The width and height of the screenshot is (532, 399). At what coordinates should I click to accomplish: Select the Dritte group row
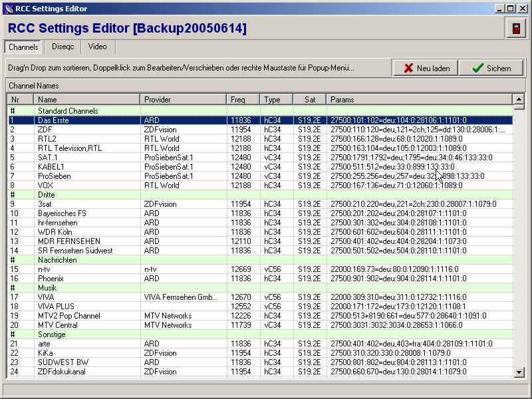(260, 195)
